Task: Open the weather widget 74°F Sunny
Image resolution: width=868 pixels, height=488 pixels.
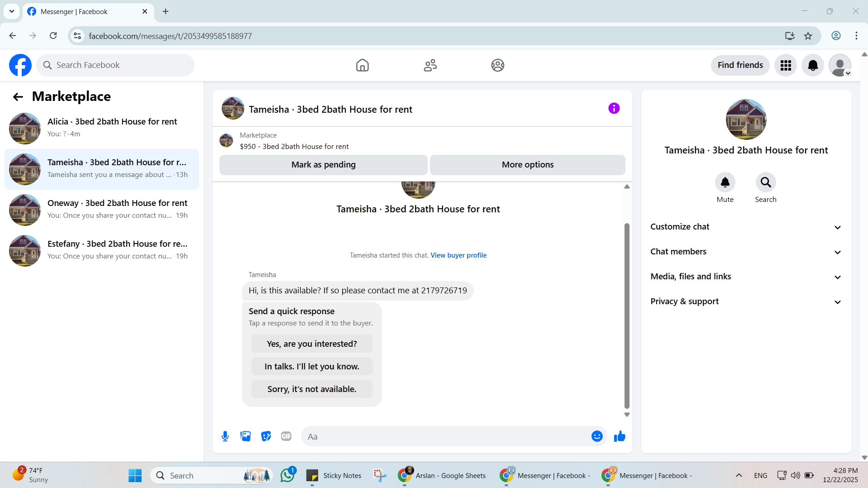Action: (x=30, y=475)
